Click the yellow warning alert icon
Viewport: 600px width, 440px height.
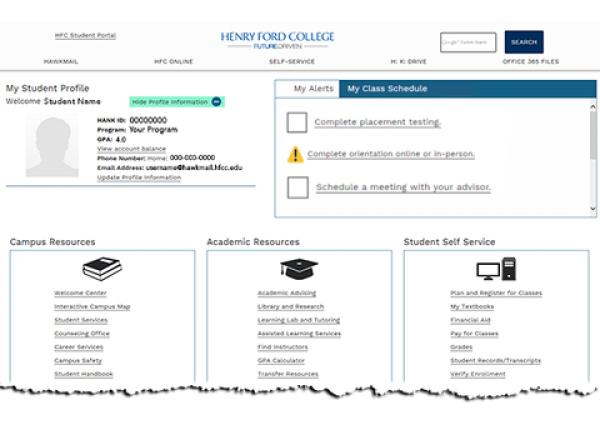point(295,155)
